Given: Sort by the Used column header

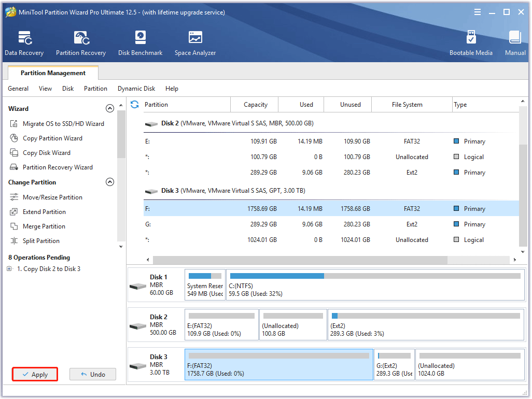Looking at the screenshot, I should 301,104.
